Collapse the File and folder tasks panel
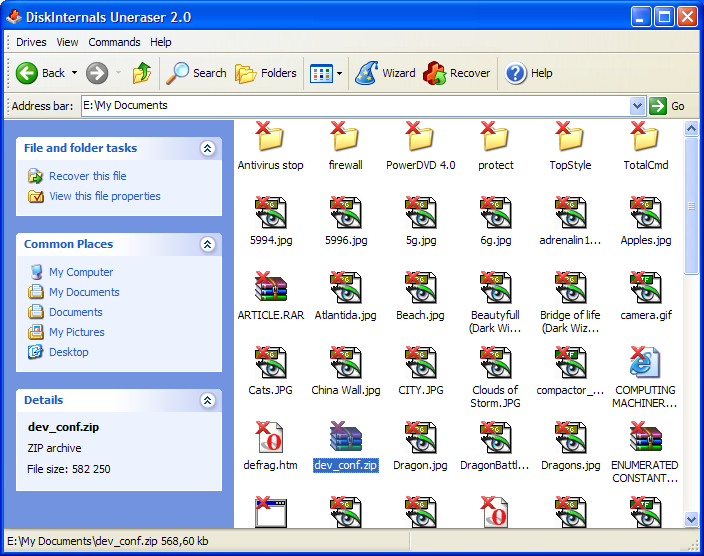 207,148
